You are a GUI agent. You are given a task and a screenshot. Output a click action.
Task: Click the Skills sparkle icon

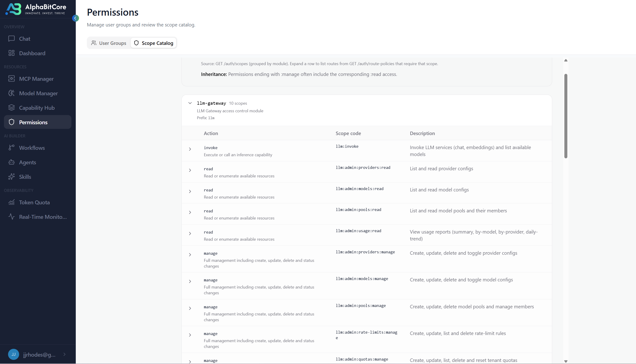pyautogui.click(x=12, y=177)
